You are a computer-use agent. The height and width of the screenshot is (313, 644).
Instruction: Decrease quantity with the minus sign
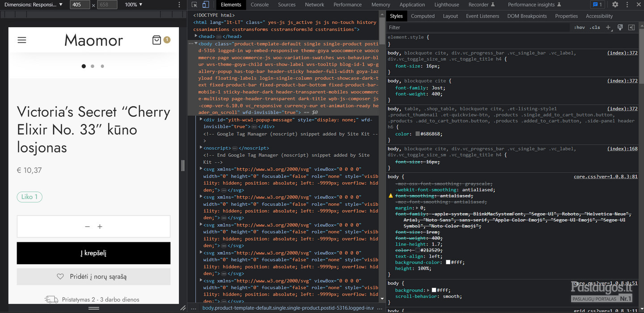point(87,227)
